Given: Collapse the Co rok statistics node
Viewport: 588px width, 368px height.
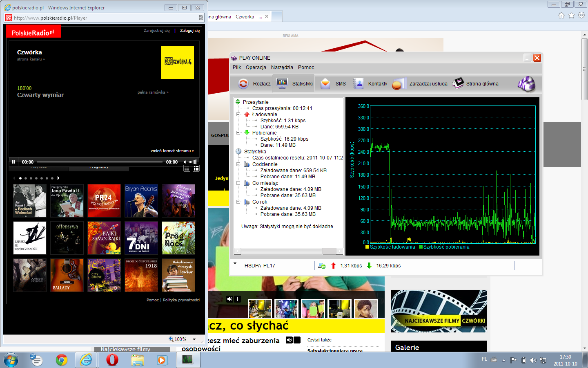Looking at the screenshot, I should 238,202.
